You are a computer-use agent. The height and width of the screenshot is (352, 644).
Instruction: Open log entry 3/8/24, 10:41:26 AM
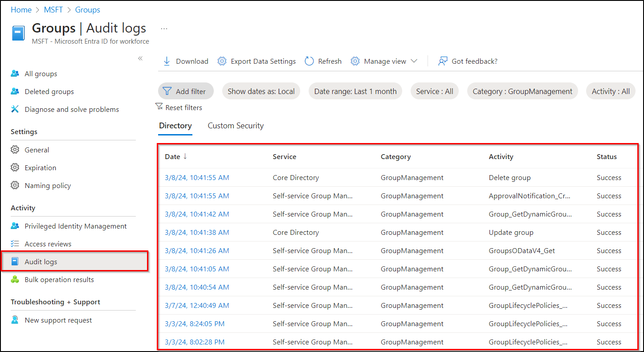197,250
